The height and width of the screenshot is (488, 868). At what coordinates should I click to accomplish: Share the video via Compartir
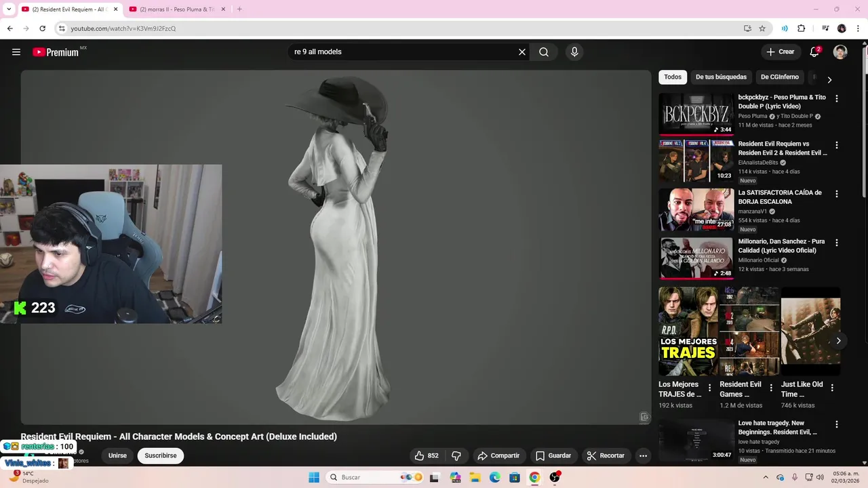pyautogui.click(x=498, y=455)
